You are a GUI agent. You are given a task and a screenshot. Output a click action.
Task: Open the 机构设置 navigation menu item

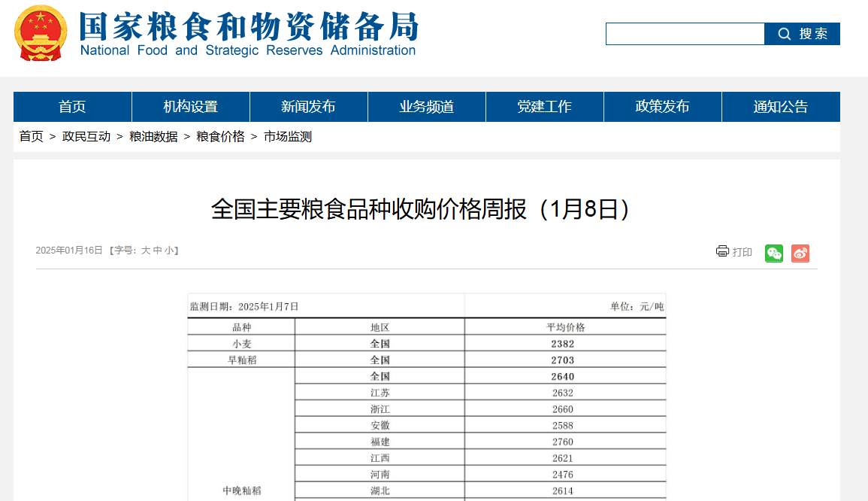[x=189, y=106]
